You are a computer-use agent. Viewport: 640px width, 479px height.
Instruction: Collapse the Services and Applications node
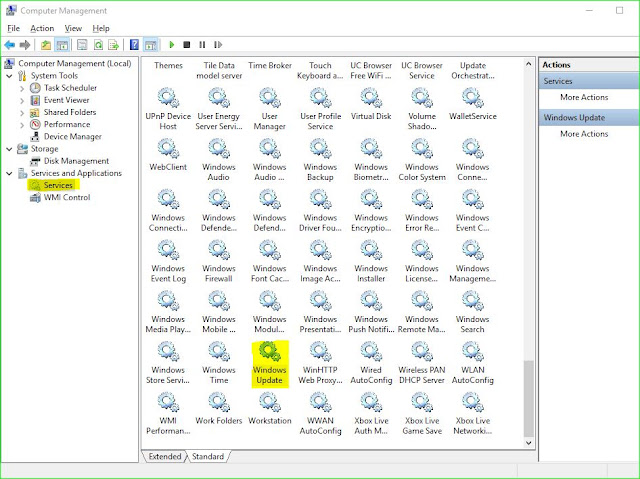coord(9,173)
